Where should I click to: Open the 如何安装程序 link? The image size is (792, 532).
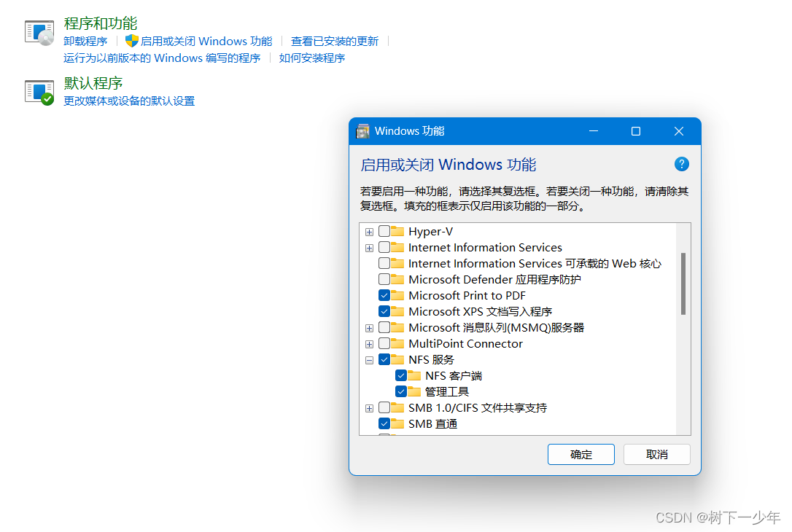[x=312, y=58]
